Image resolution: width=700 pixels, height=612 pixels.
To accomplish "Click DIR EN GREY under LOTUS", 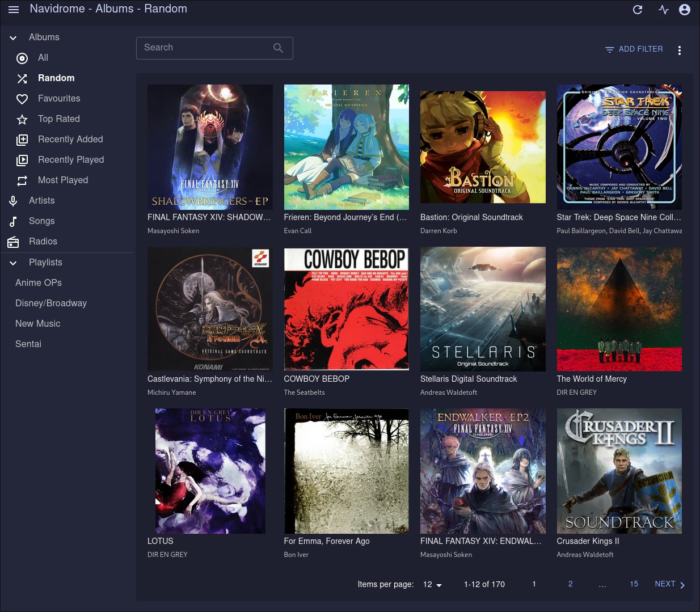I will point(167,555).
